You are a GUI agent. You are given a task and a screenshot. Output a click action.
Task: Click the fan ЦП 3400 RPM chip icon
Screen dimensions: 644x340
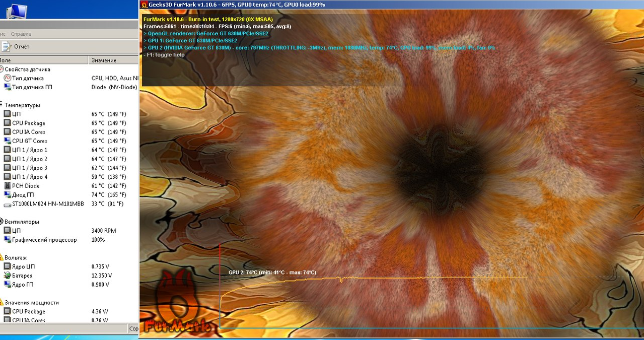[7, 230]
